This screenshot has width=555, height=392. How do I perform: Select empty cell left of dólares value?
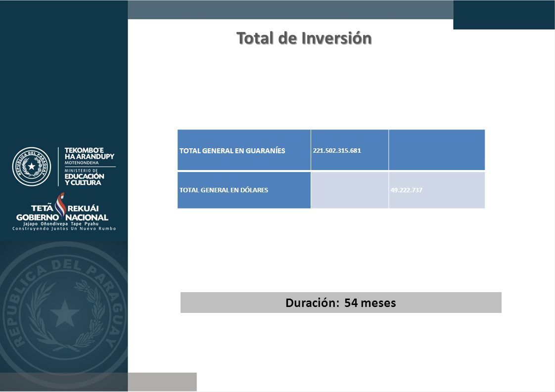(x=350, y=190)
